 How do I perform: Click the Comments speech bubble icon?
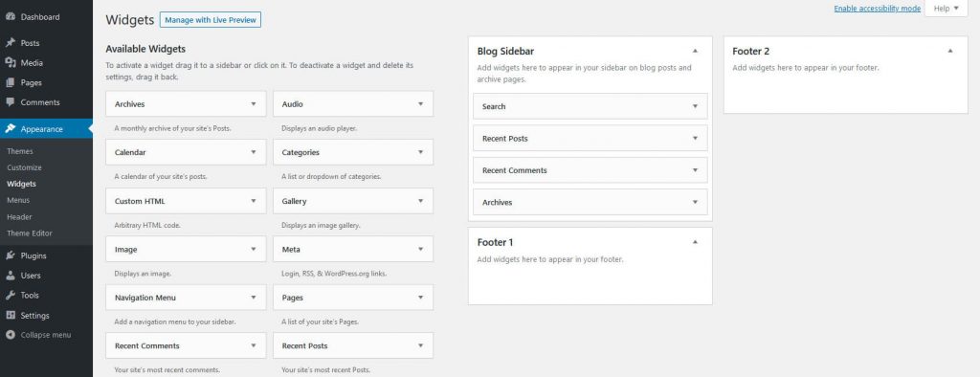10,102
